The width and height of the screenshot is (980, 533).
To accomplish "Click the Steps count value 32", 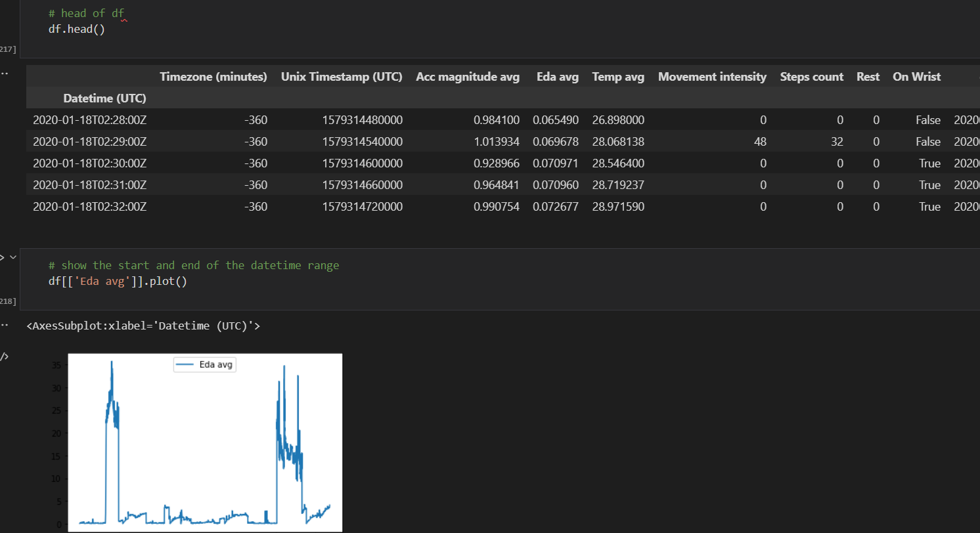I will tap(837, 142).
